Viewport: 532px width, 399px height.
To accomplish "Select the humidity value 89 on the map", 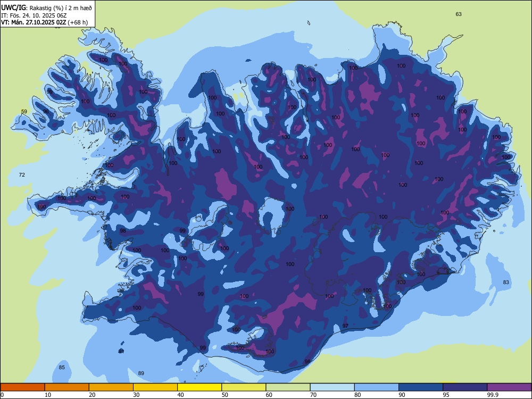I will click(x=141, y=373).
